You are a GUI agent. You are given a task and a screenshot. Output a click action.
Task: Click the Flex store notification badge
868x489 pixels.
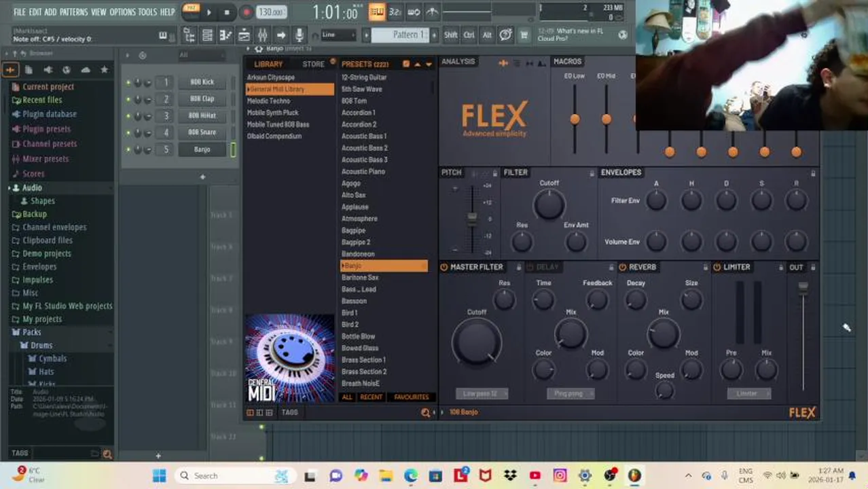click(333, 61)
